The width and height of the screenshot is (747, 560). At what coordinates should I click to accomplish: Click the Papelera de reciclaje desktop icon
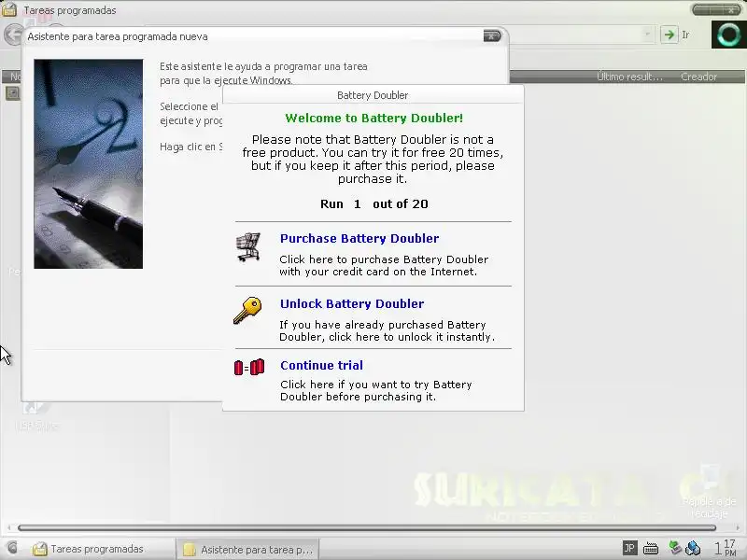pos(709,492)
